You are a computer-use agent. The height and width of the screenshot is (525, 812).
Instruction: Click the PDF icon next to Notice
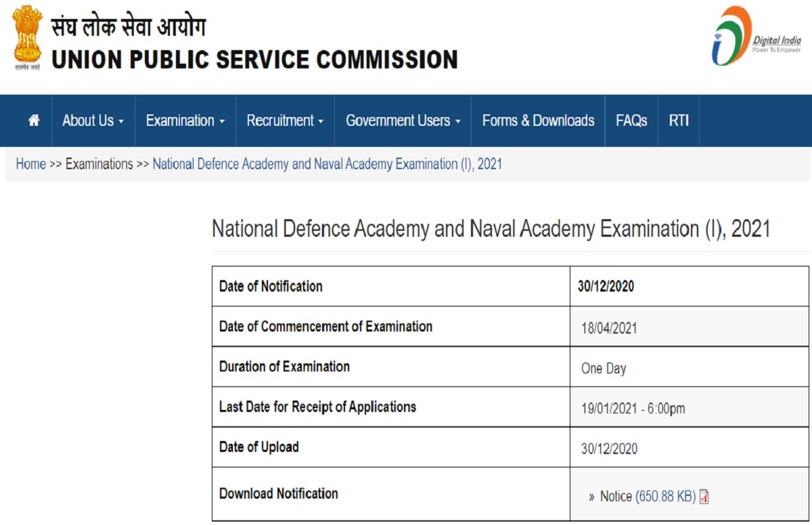[x=704, y=497]
